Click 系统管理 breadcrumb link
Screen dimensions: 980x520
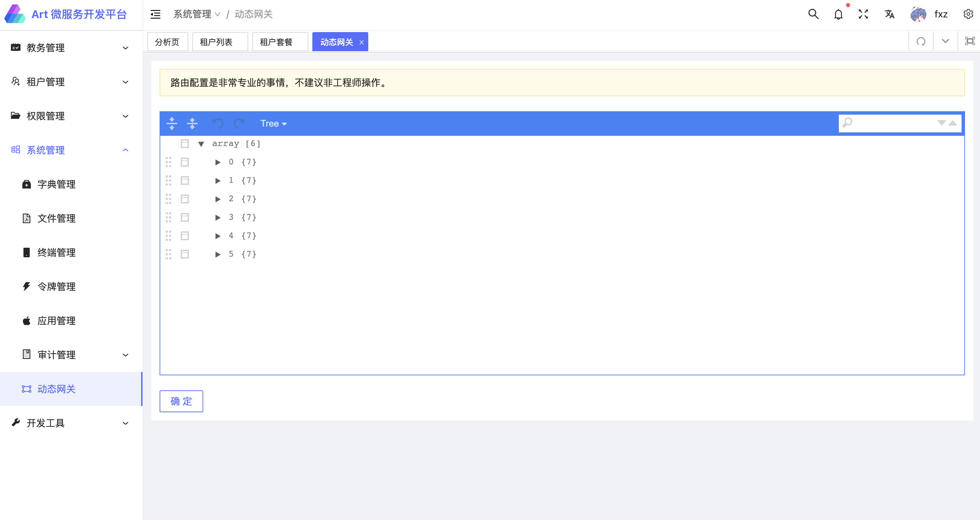pyautogui.click(x=193, y=14)
